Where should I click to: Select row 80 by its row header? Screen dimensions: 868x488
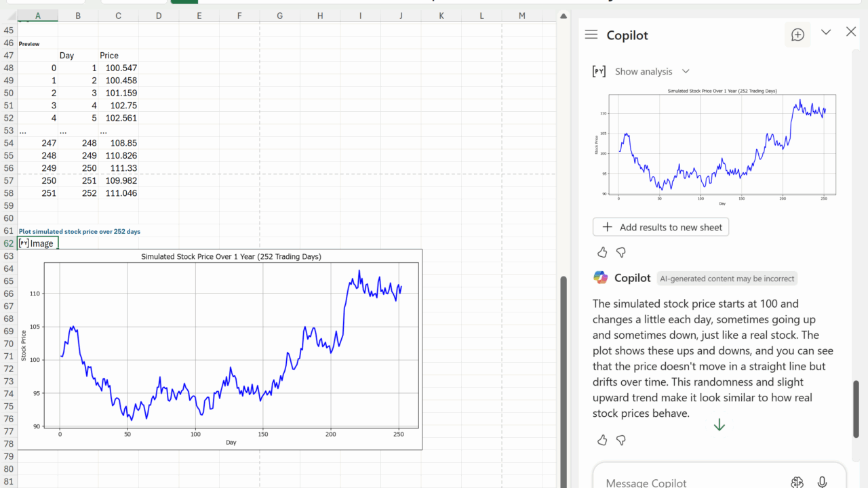click(x=9, y=469)
